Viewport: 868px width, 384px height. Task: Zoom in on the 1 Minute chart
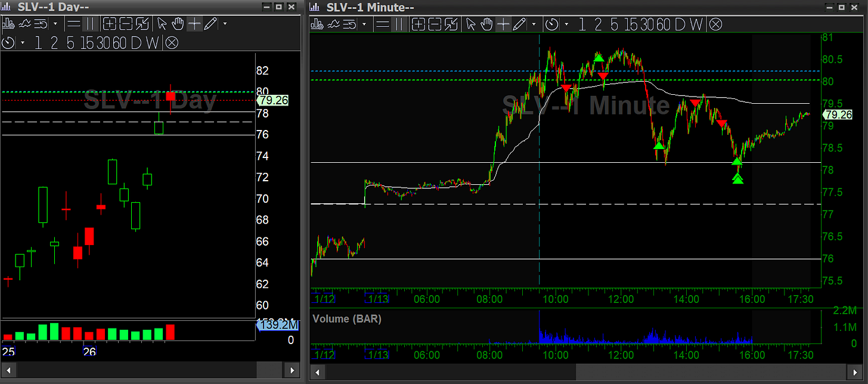pyautogui.click(x=418, y=24)
